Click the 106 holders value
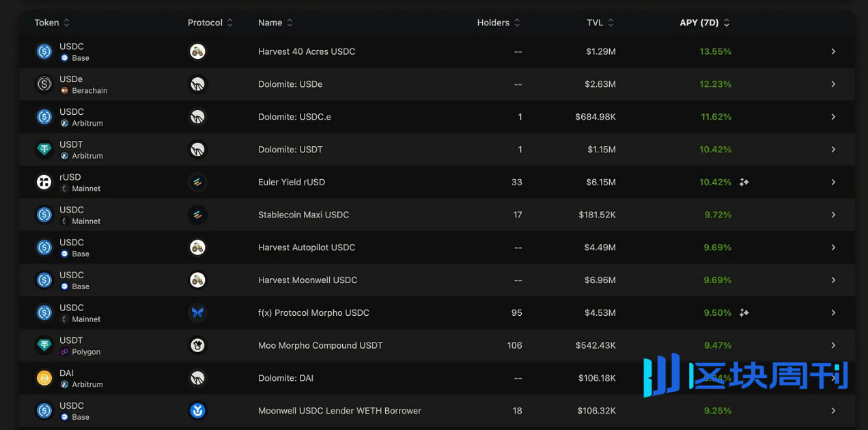The height and width of the screenshot is (430, 868). (x=515, y=345)
